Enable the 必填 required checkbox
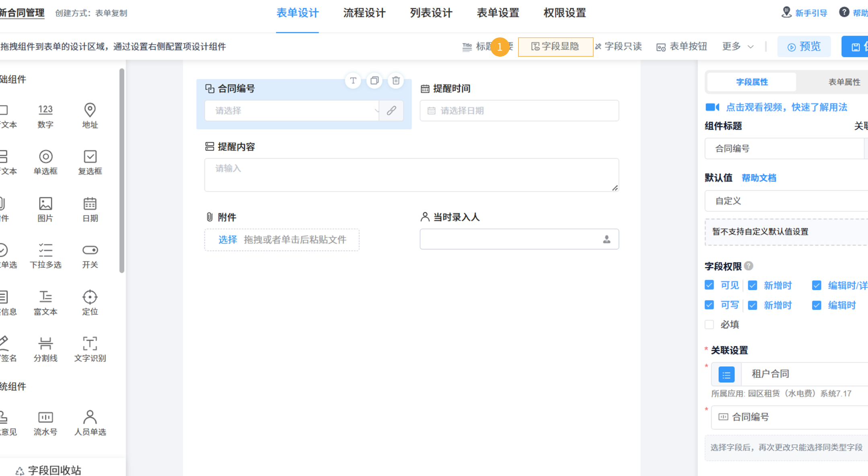This screenshot has width=868, height=476. 709,324
